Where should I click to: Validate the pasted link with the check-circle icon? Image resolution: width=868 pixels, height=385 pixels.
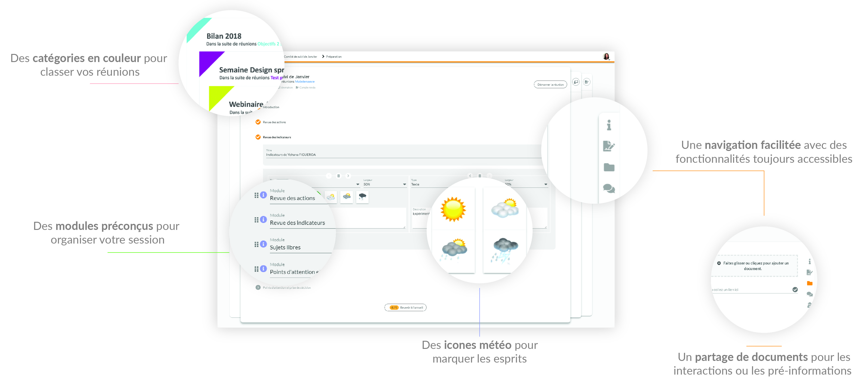click(795, 290)
